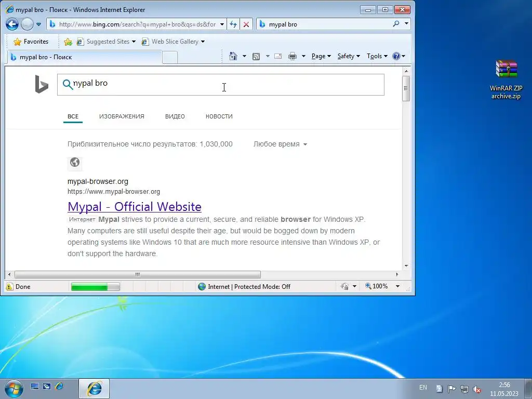Viewport: 532px width, 399px height.
Task: Expand the address bar autocomplete dropdown
Action: coord(222,24)
